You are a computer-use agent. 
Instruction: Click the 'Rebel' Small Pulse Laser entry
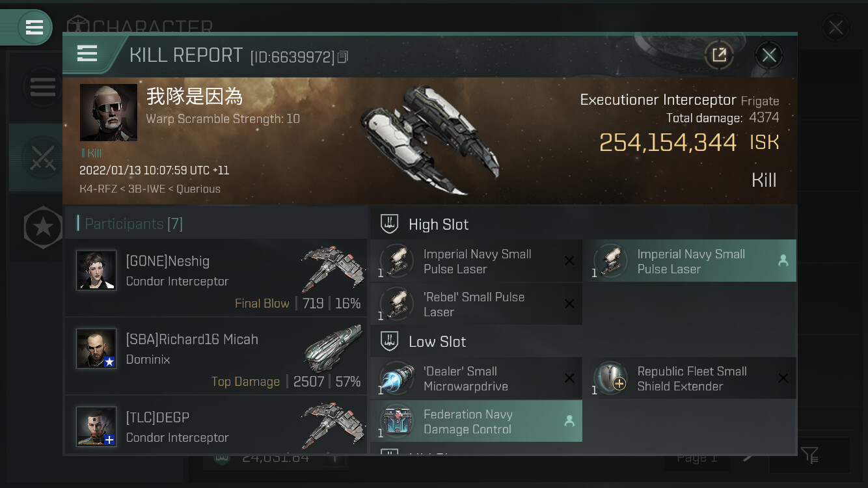pos(476,305)
